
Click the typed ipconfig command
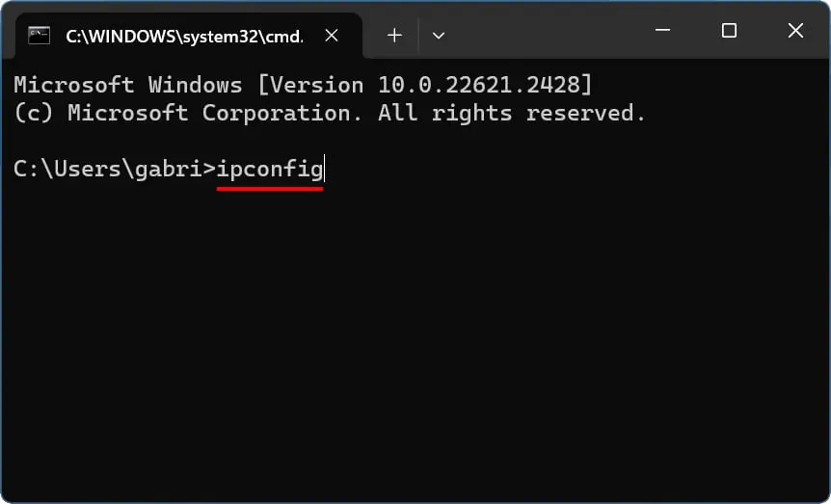(x=270, y=169)
